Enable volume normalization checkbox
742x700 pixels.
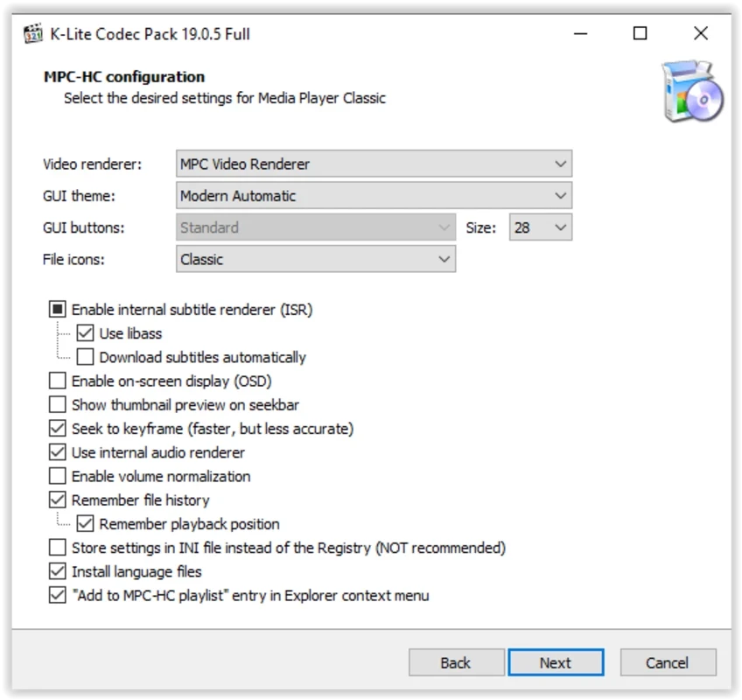(x=58, y=477)
